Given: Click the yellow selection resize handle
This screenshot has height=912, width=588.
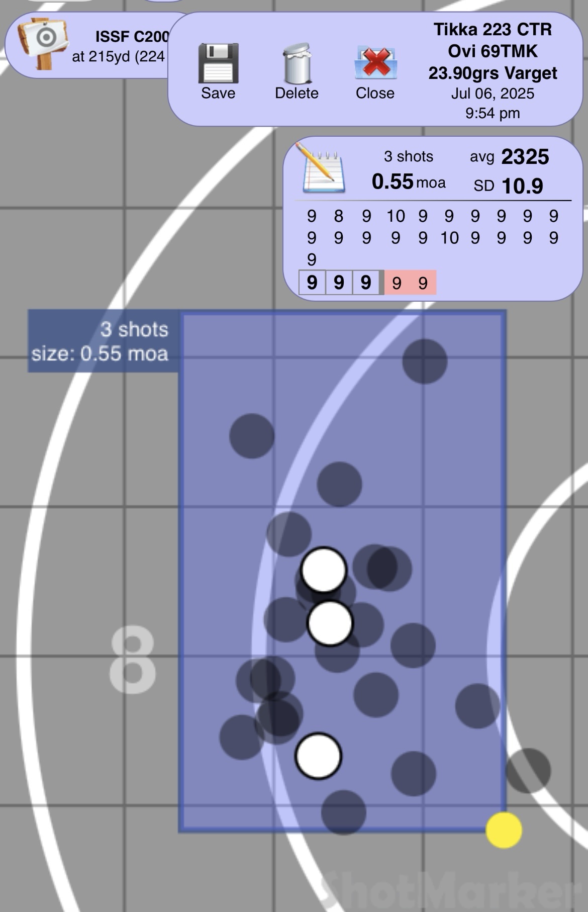Looking at the screenshot, I should [504, 830].
